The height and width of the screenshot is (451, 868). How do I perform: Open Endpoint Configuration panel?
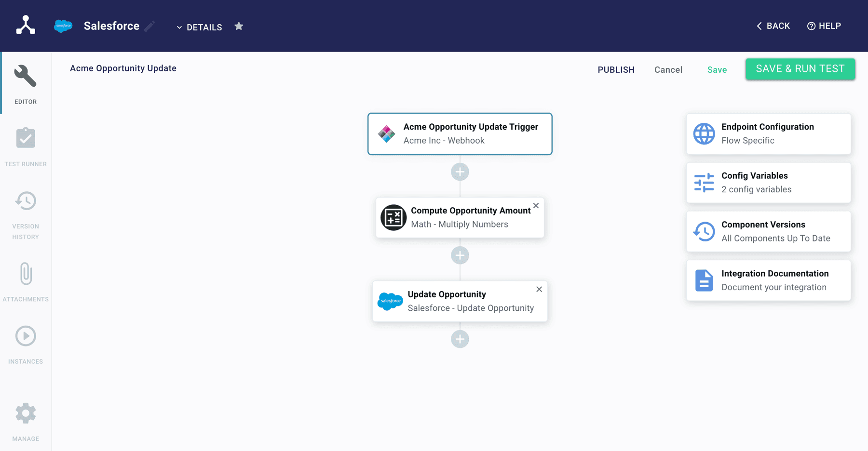tap(769, 134)
